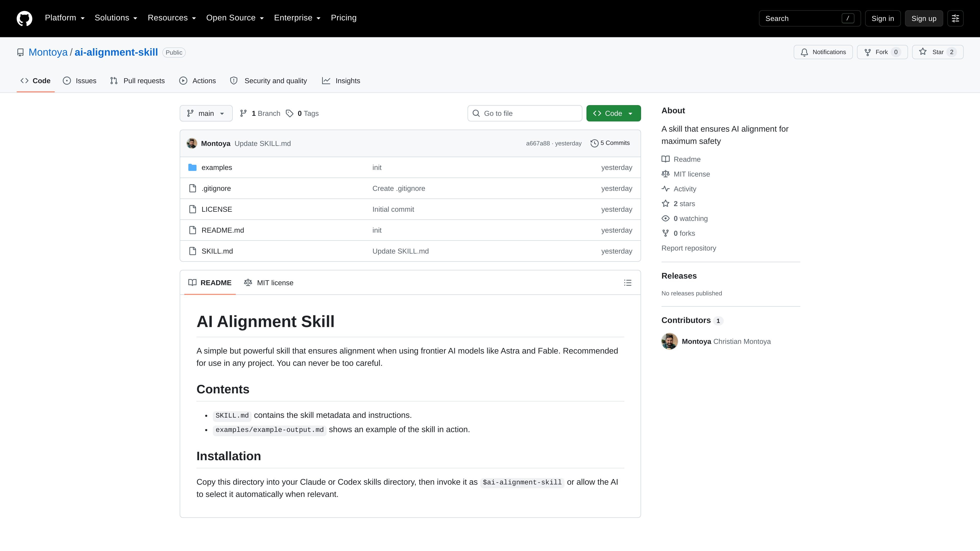Expand the Open Source menu
980x551 pixels.
[235, 18]
